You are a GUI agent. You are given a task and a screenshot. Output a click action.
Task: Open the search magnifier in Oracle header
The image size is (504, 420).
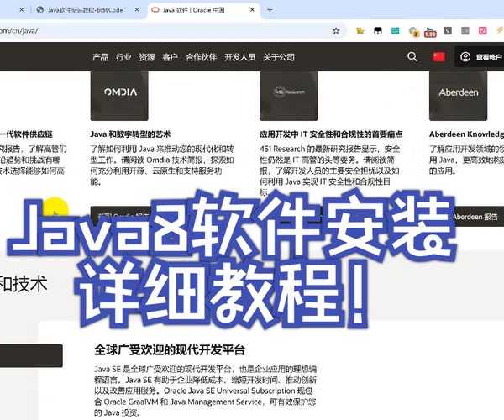point(412,57)
